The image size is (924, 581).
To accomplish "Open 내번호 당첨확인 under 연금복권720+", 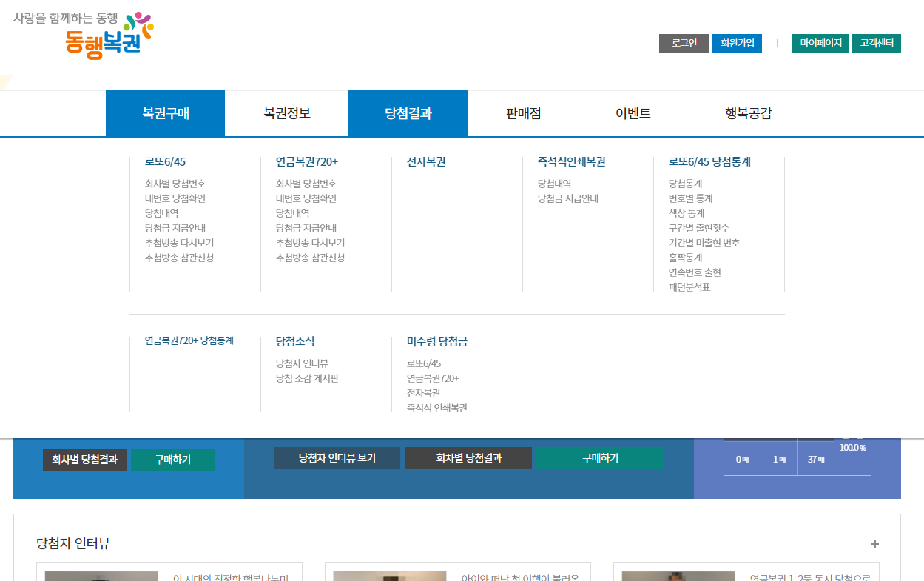I will pos(306,198).
